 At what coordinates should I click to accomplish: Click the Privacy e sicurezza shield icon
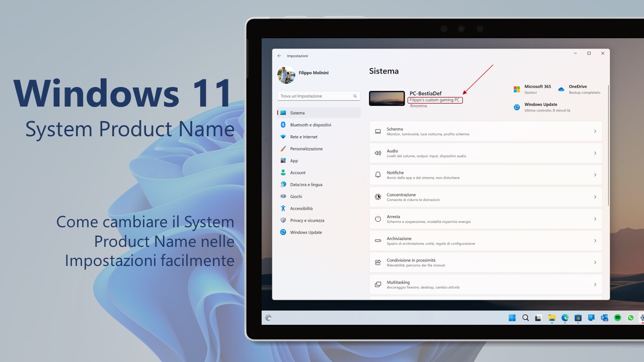coord(283,220)
